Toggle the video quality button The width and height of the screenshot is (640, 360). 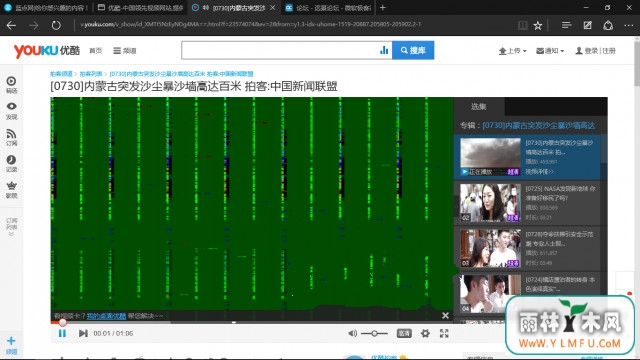pyautogui.click(x=404, y=333)
